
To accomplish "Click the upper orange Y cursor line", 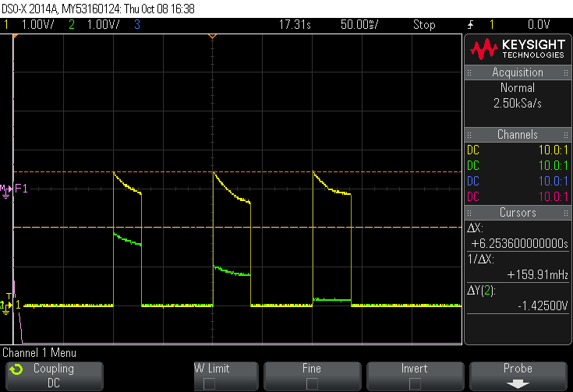I will pos(238,171).
